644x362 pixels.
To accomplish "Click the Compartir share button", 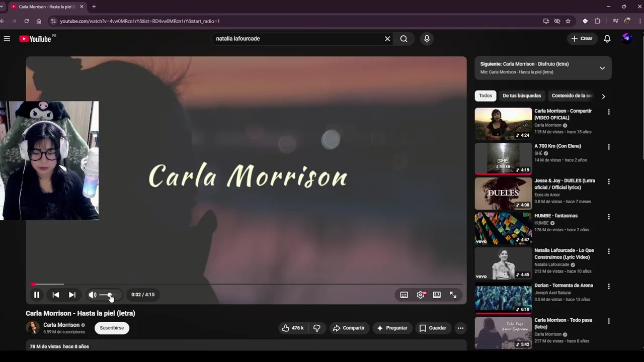I will click(x=349, y=328).
